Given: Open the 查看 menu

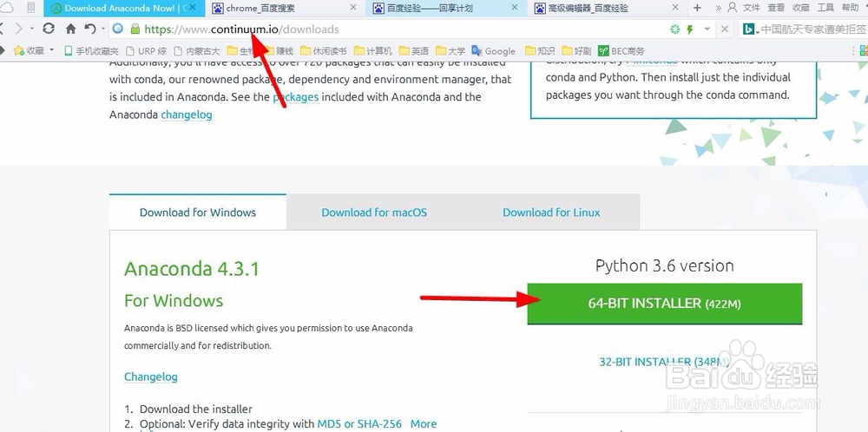Looking at the screenshot, I should click(777, 8).
